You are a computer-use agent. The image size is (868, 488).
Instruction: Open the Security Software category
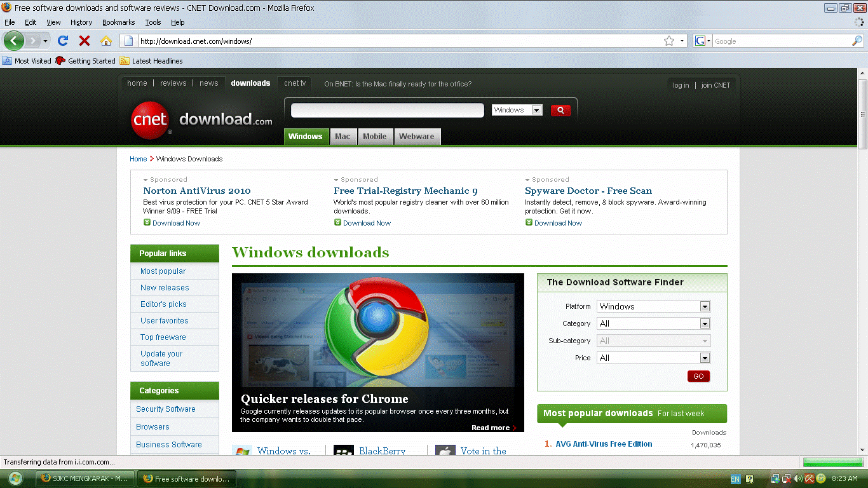click(x=166, y=409)
